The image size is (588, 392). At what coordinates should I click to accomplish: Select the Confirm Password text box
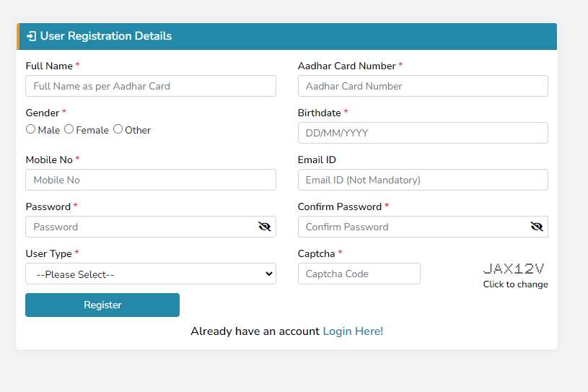click(x=413, y=227)
